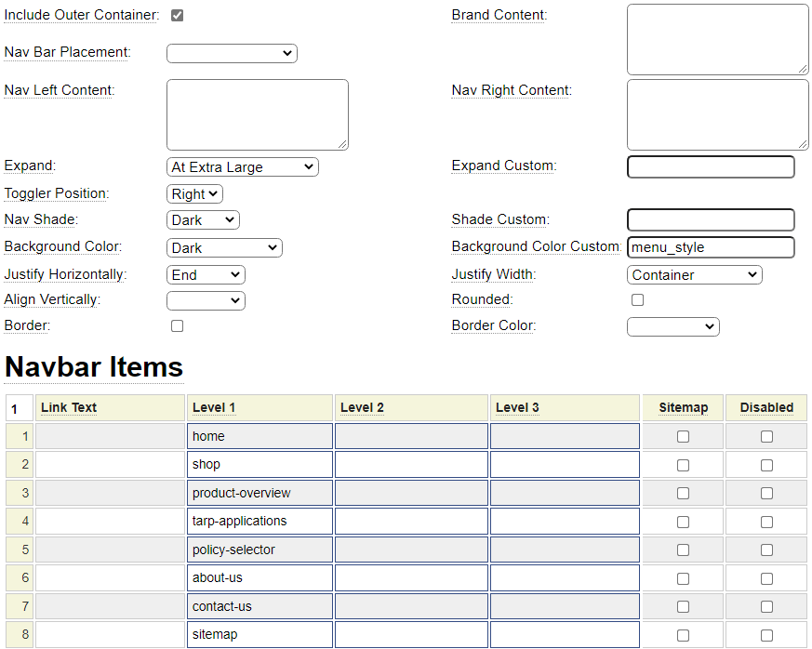This screenshot has height=649, width=812.
Task: Click into the Brand Content text area
Action: pos(717,39)
